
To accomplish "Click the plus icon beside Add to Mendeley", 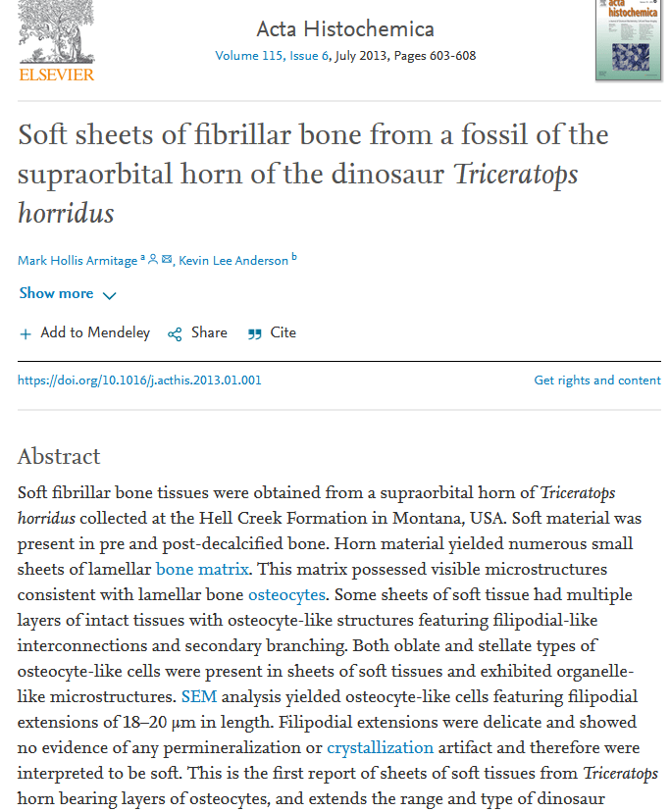I will 26,333.
